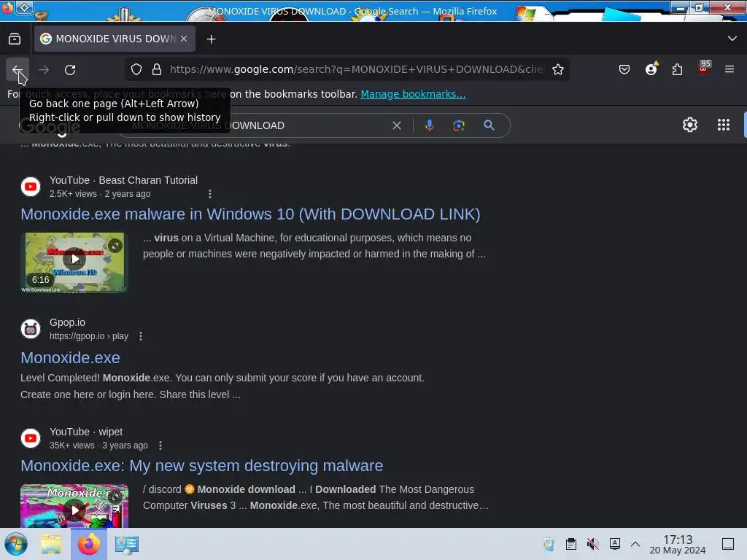This screenshot has height=560, width=747.
Task: Click the Google search magnifier button
Action: click(489, 125)
